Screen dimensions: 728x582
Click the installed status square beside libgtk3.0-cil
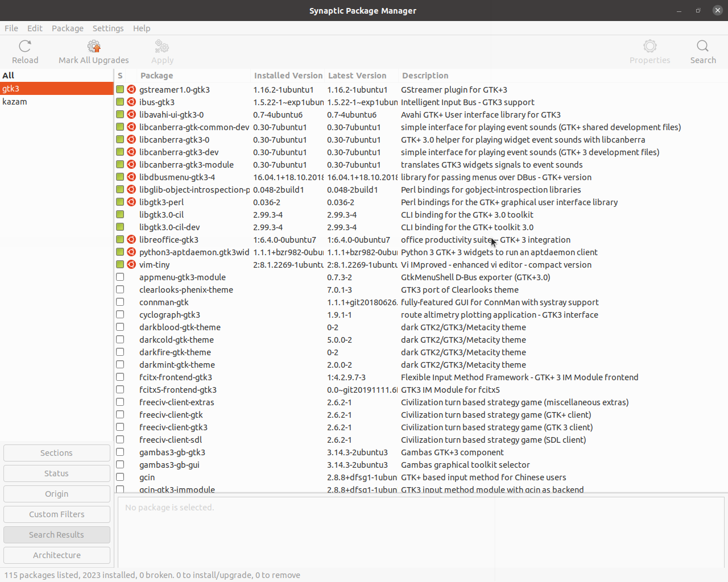[119, 214]
